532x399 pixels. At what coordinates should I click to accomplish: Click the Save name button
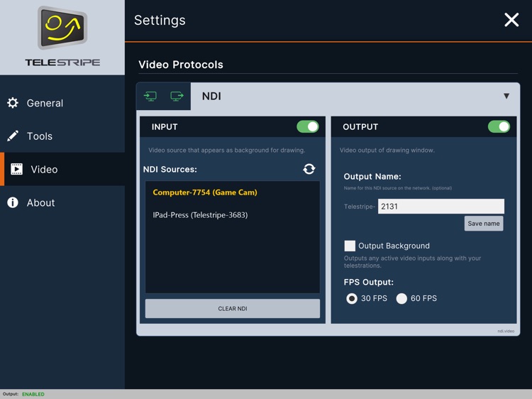484,224
